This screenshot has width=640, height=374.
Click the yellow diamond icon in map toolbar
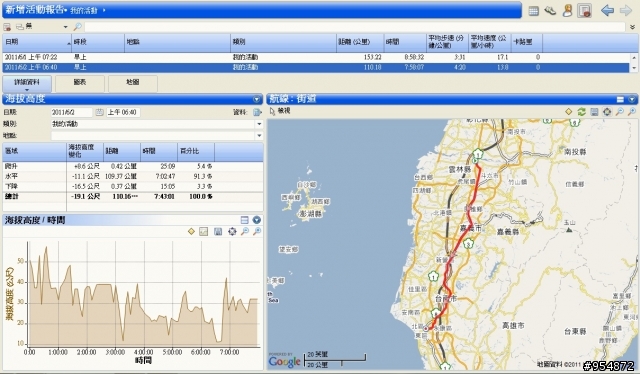[x=569, y=111]
